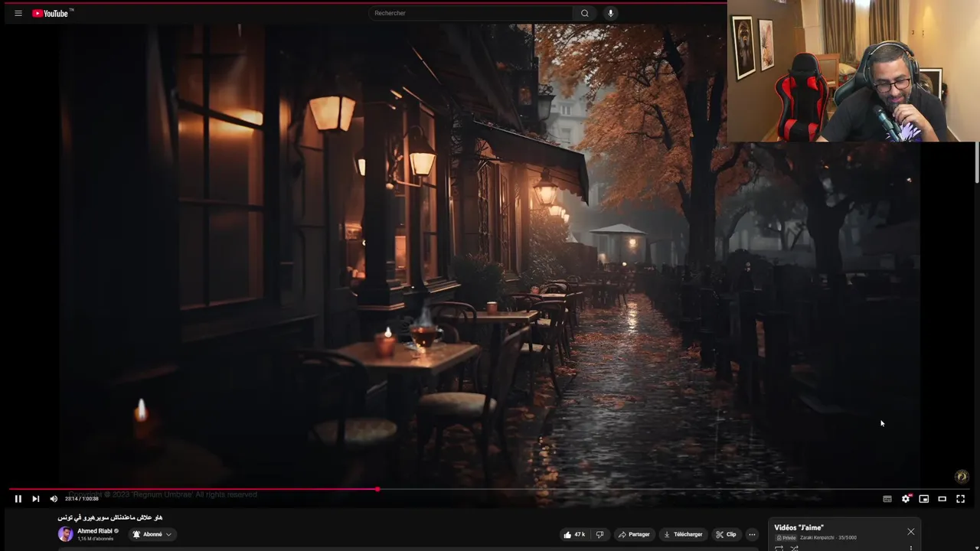Toggle playlist shuffle icon
Screen dimensions: 980x551
coord(795,548)
